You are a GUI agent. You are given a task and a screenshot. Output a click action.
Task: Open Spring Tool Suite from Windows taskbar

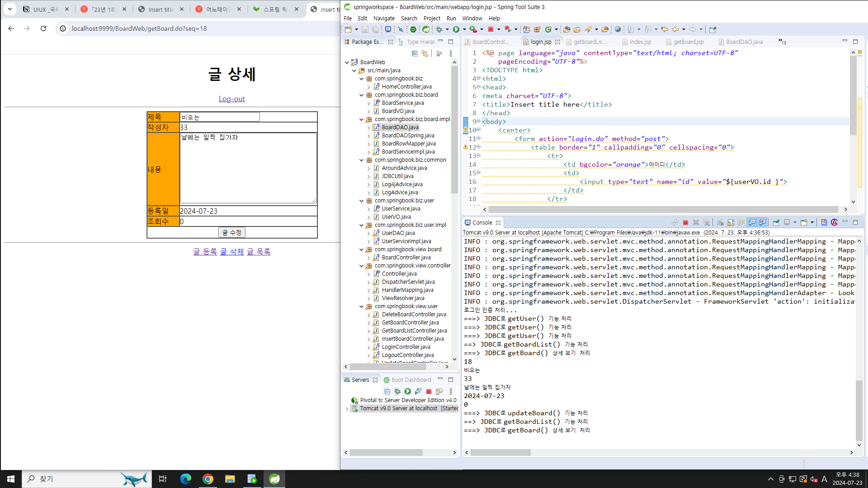pos(274,479)
